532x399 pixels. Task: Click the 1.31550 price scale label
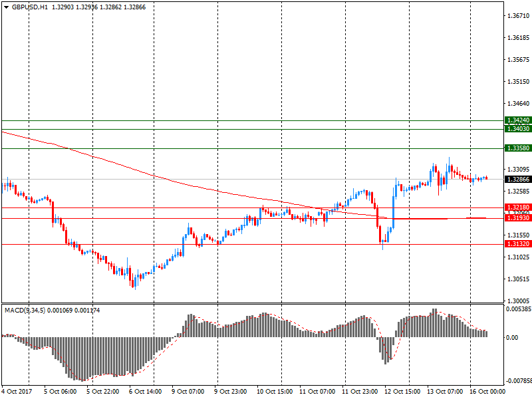[x=518, y=235]
